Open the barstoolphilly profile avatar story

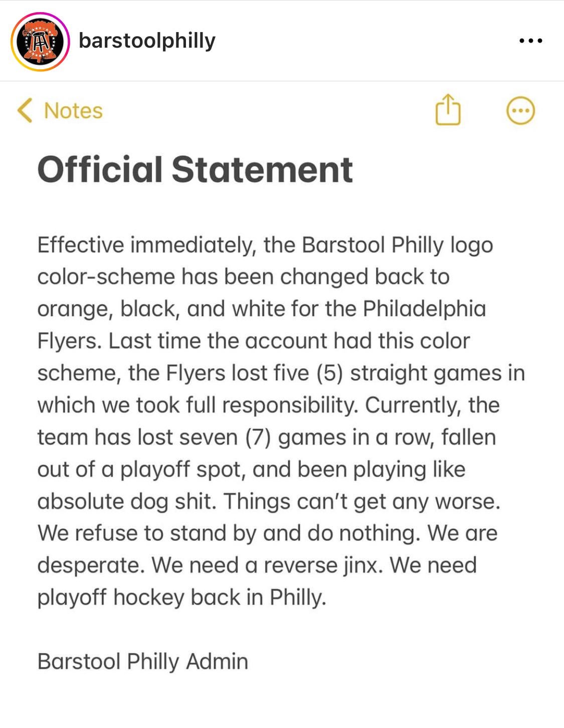tap(40, 42)
